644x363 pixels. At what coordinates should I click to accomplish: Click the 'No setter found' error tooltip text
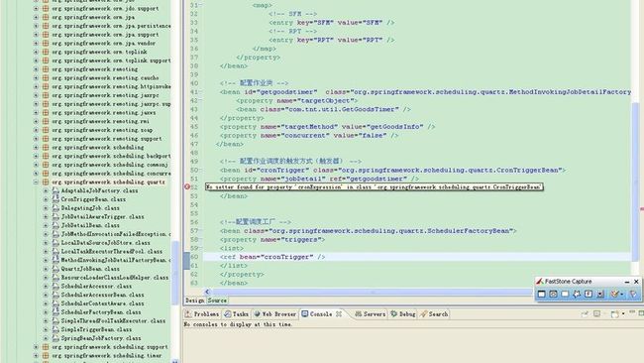click(375, 187)
